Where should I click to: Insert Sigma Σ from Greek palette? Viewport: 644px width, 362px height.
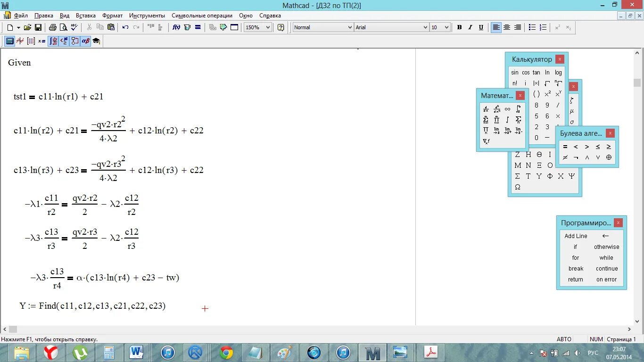pos(518,176)
